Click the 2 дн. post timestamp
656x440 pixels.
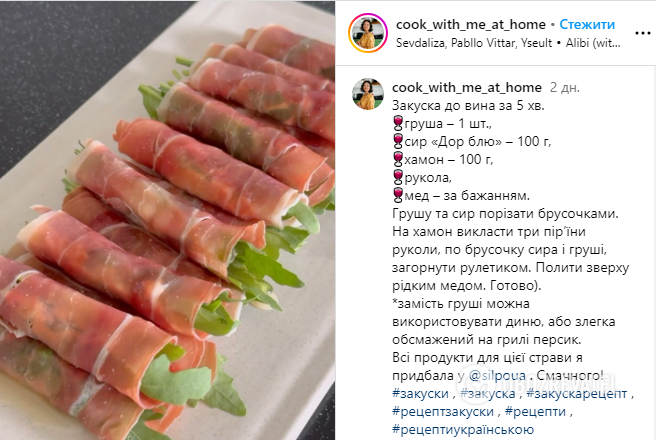tap(564, 87)
